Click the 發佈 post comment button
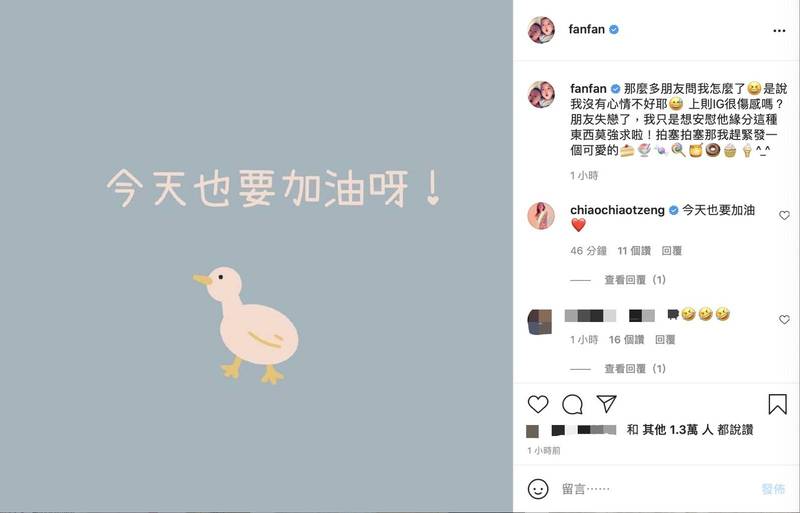This screenshot has width=800, height=513. click(x=773, y=489)
